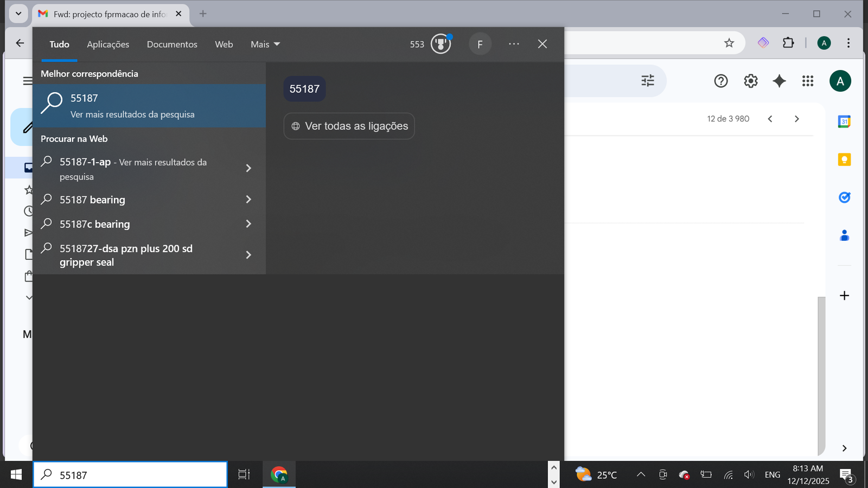Close the Windows search panel
The width and height of the screenshot is (868, 488).
click(542, 44)
